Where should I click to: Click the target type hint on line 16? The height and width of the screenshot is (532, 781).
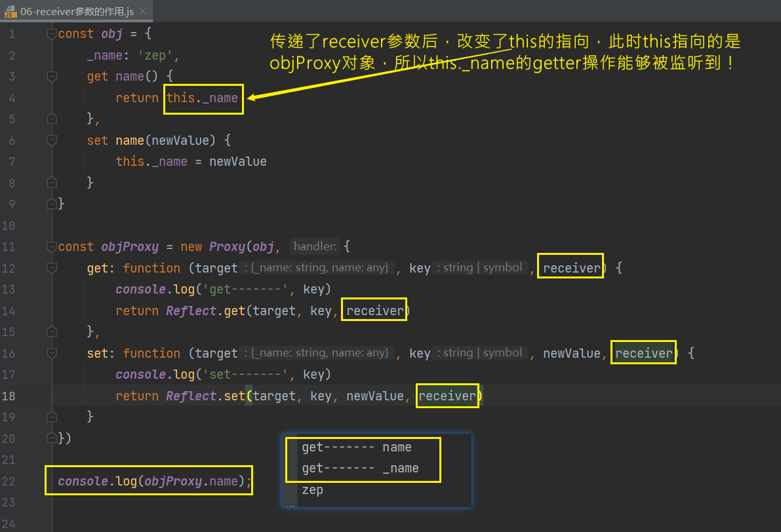317,353
